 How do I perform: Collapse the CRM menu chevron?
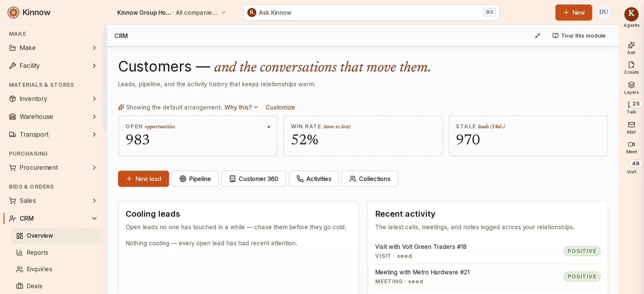click(x=94, y=219)
